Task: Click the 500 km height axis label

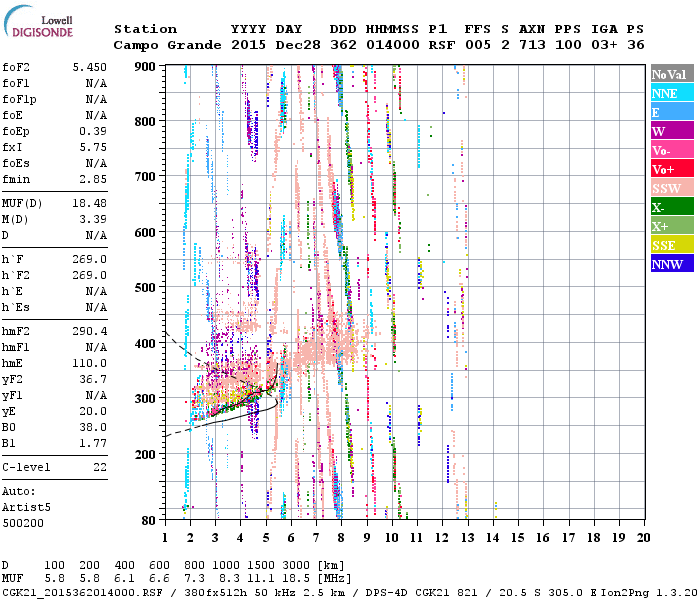Action: pos(145,288)
